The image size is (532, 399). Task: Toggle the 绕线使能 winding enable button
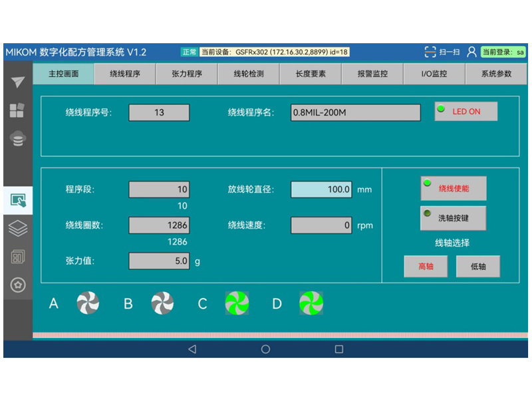click(453, 189)
